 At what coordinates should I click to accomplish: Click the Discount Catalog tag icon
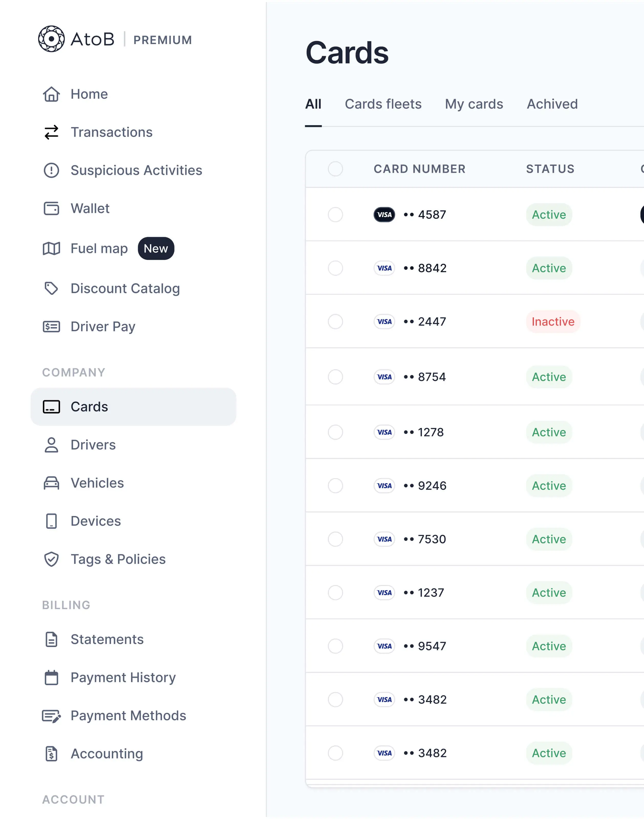[x=51, y=288]
